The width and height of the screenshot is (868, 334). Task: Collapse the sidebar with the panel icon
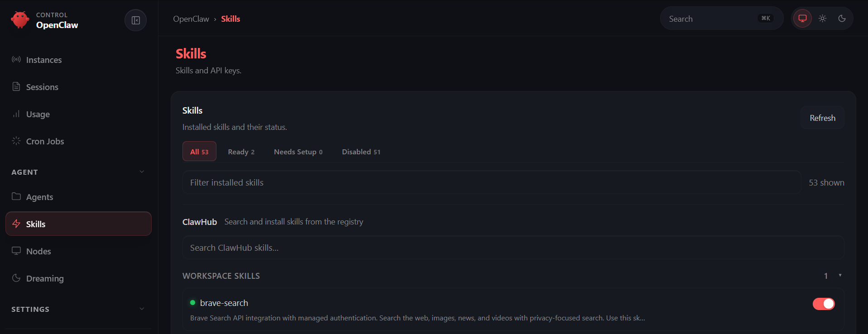[x=135, y=20]
